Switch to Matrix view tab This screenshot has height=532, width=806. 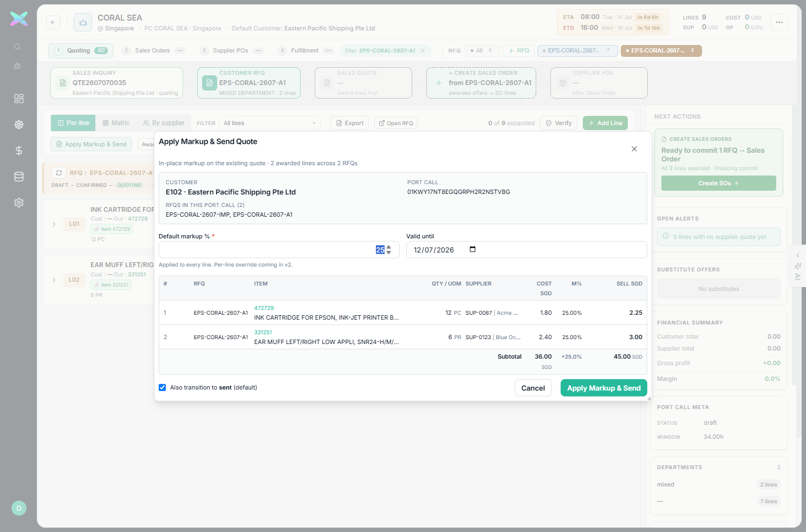click(x=116, y=123)
